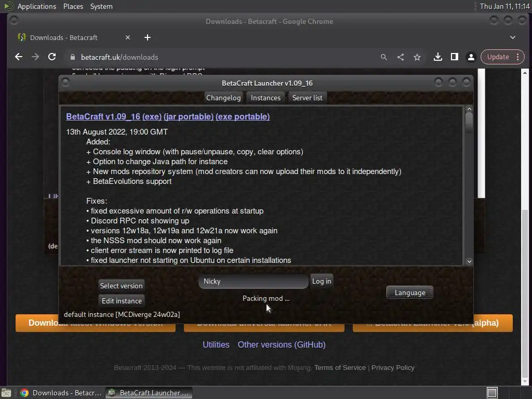532x399 pixels.
Task: Click the Chrome page scroll down arrow
Action: (x=525, y=381)
